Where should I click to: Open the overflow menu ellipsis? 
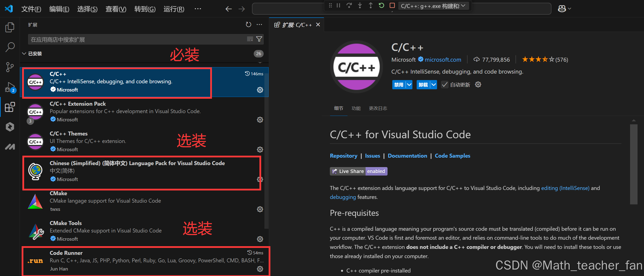tap(198, 9)
